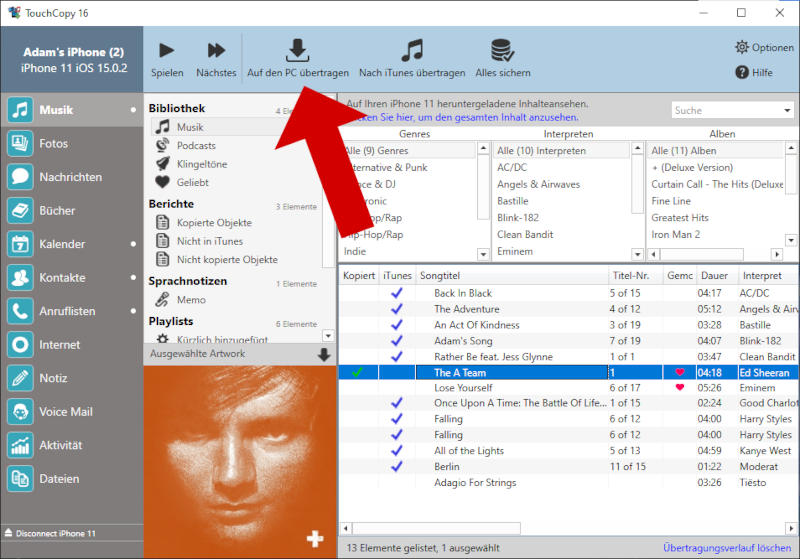
Task: Open the Suche dropdown arrow
Action: tap(787, 110)
